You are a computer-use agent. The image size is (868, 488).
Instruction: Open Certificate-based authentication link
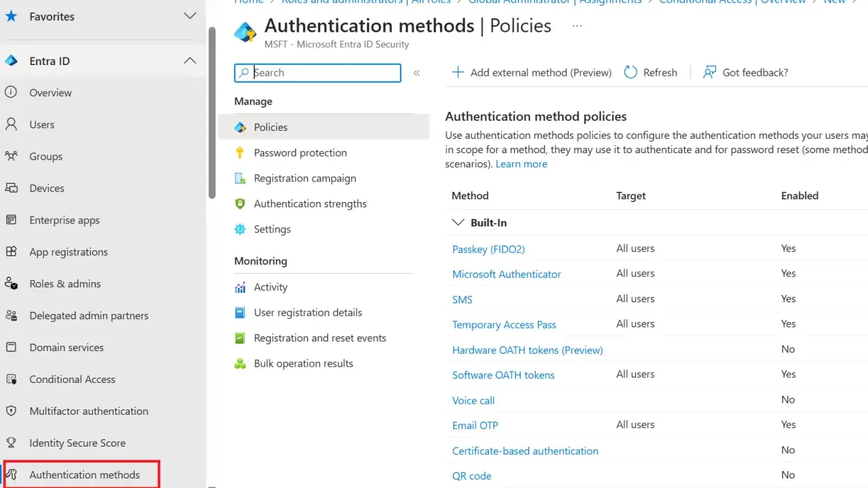pos(525,451)
